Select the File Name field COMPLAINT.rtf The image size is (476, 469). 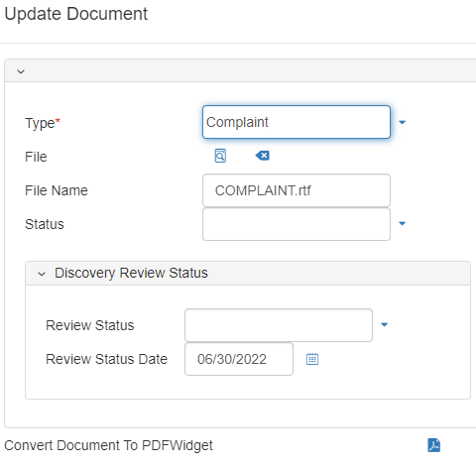click(297, 190)
